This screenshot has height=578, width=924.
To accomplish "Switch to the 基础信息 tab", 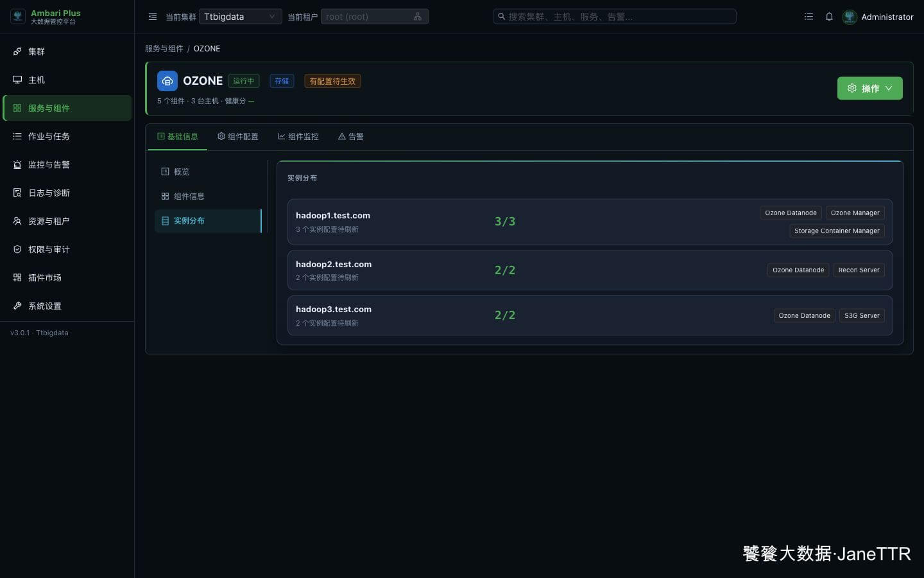I will [x=178, y=137].
